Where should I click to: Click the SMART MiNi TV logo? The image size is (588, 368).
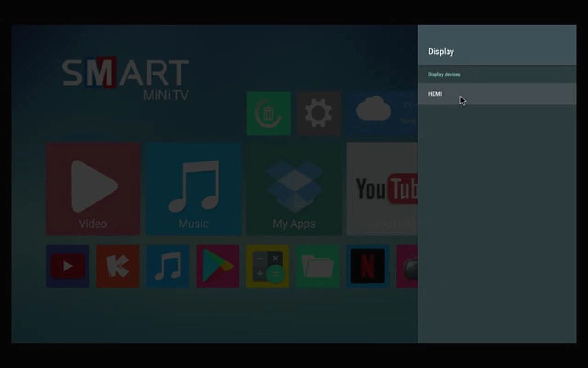coord(126,78)
